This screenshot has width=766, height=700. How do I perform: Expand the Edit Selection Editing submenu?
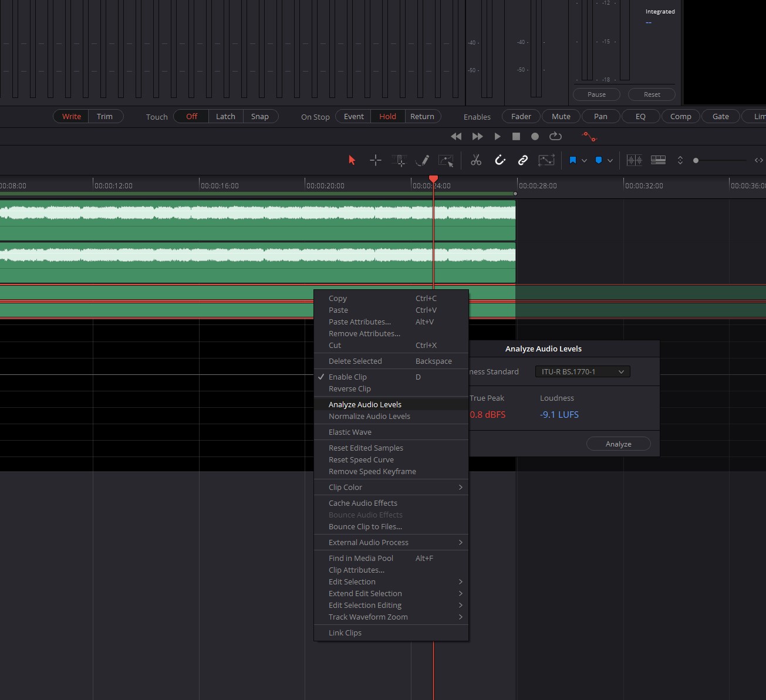391,605
